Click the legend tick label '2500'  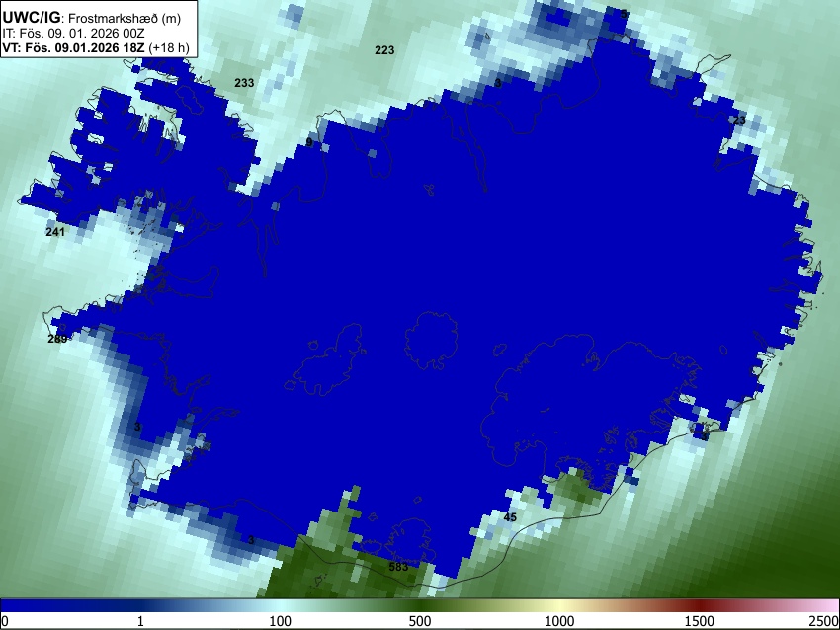pos(824,621)
